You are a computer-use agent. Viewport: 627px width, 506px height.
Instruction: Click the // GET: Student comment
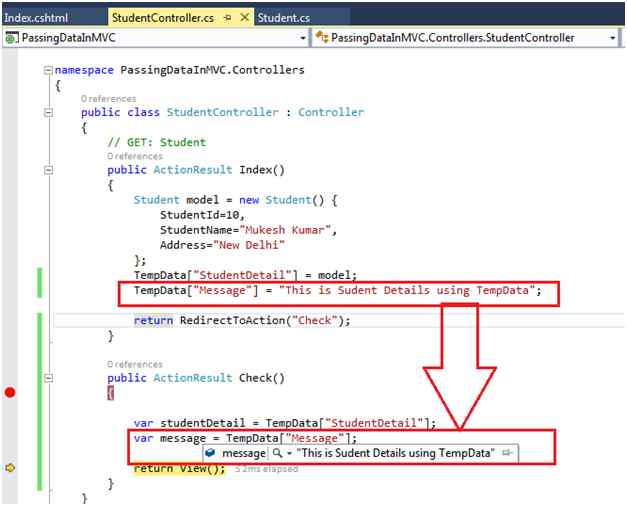coord(157,142)
